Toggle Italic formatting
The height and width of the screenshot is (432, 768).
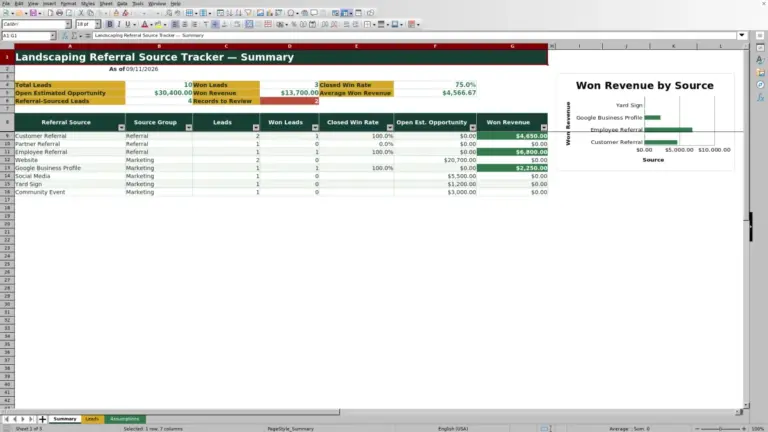[119, 24]
